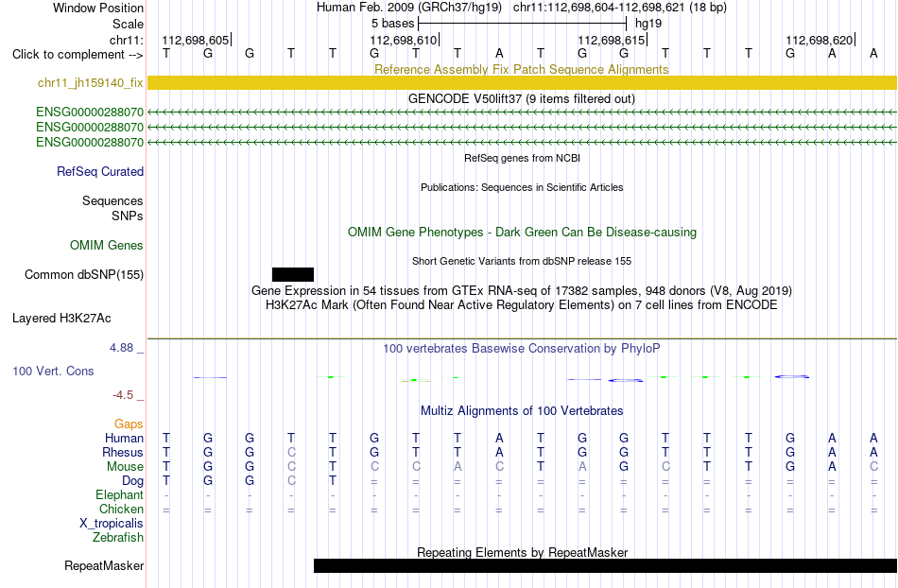The width and height of the screenshot is (898, 588).
Task: Open the chr11_jh159140_fix track label
Action: 91,82
